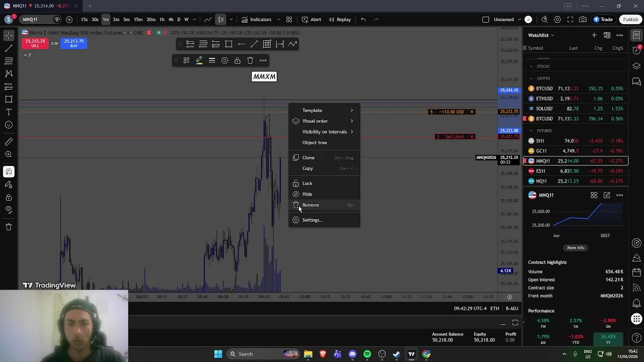Image resolution: width=644 pixels, height=362 pixels.
Task: Select the layout square icon
Action: point(486,20)
